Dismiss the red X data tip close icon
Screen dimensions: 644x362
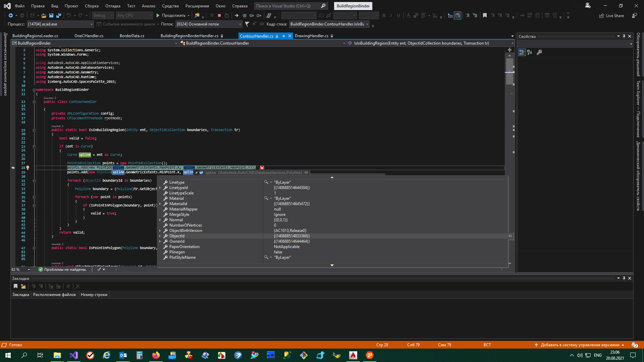262,168
